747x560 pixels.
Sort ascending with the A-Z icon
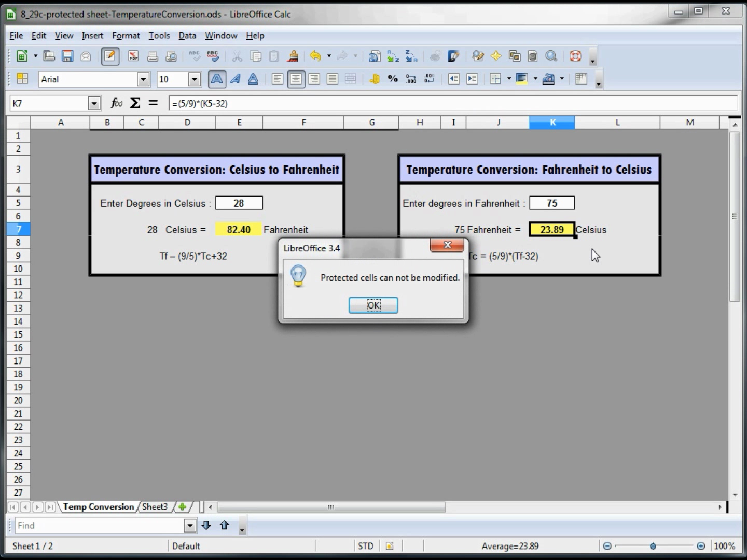point(393,57)
